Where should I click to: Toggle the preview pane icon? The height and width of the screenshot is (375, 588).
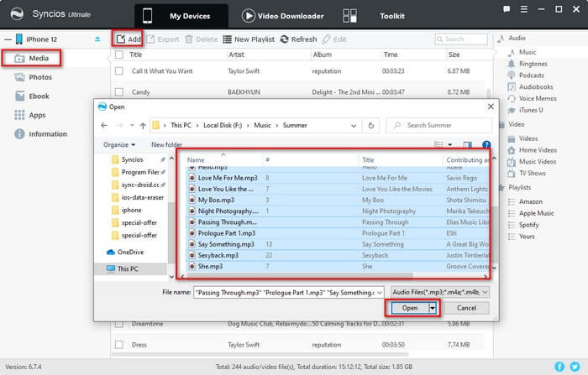click(x=467, y=144)
